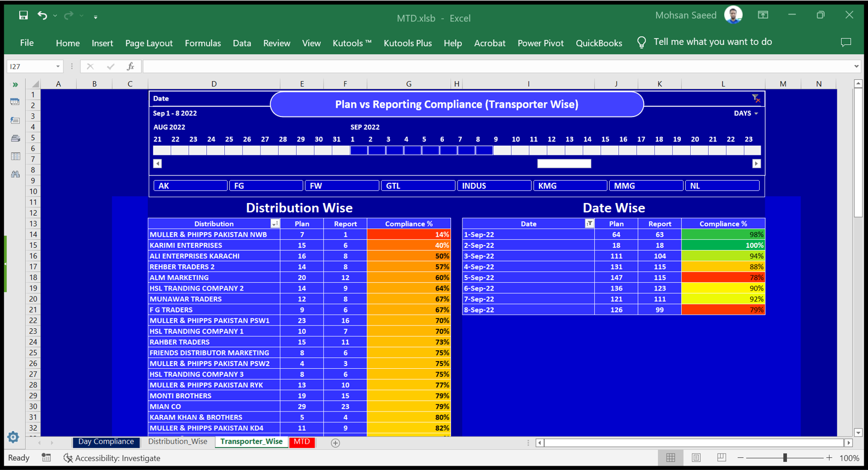The height and width of the screenshot is (470, 868).
Task: Open the Insert Function dialog
Action: click(130, 66)
